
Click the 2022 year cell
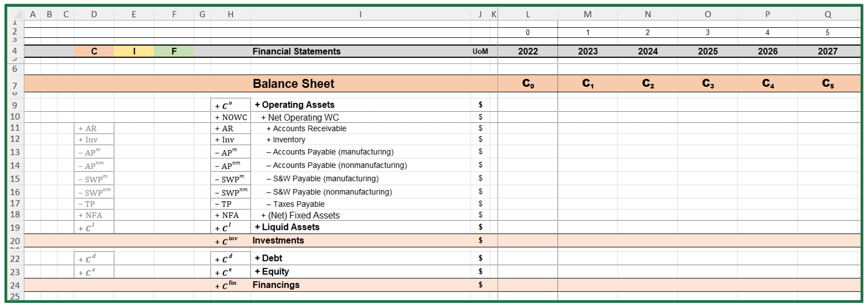coord(528,51)
